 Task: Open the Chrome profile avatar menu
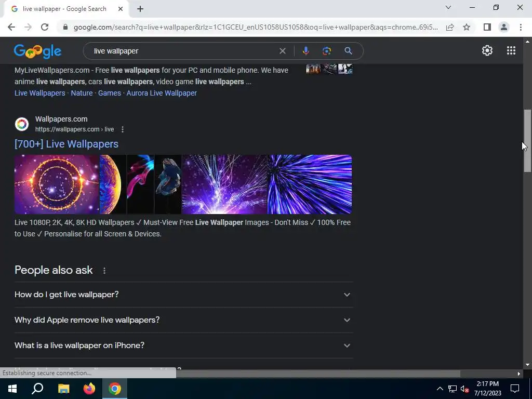(x=504, y=27)
